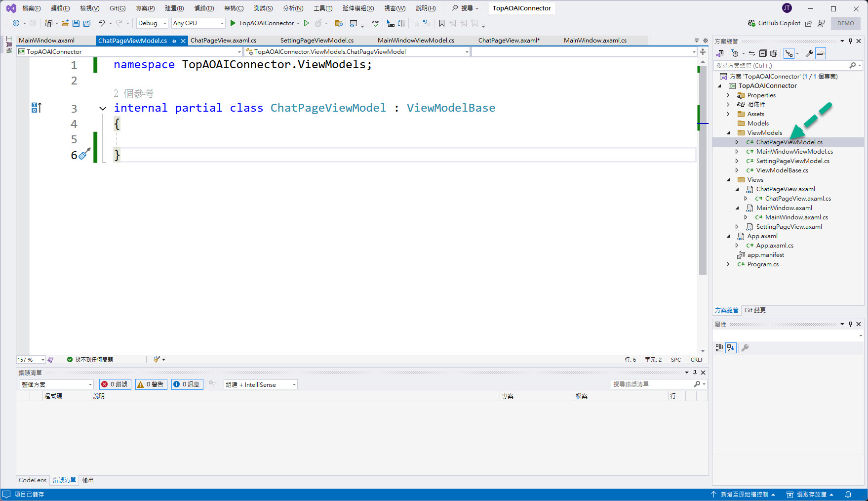Toggle the 0 錯誤 errors filter

[x=115, y=384]
